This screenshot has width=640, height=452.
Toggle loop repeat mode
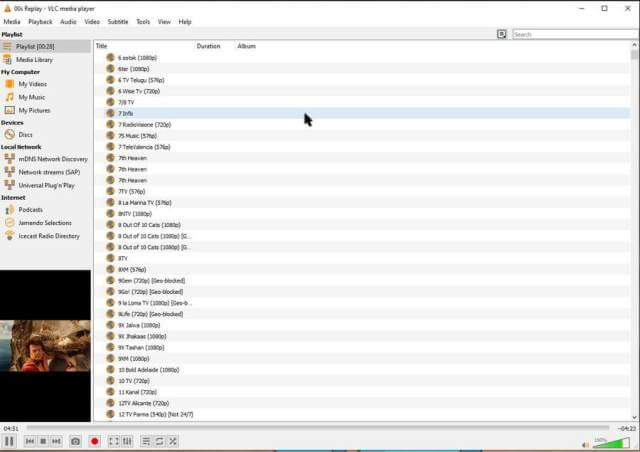pos(159,441)
